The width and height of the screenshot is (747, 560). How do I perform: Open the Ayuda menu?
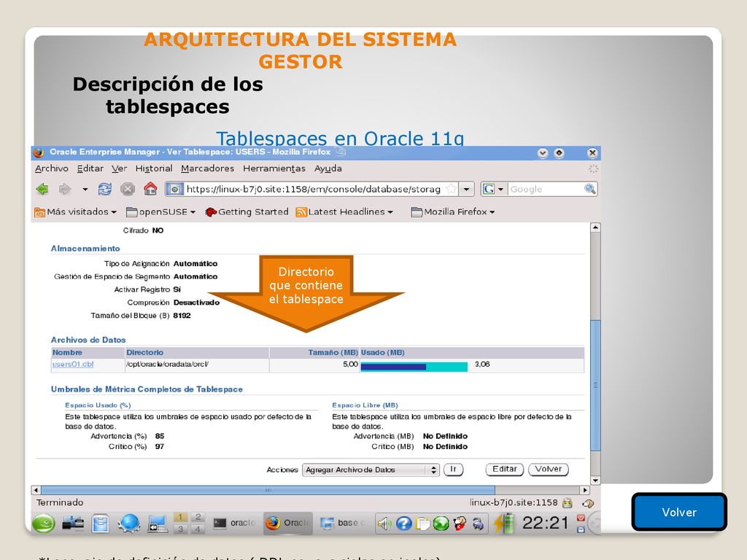point(328,168)
